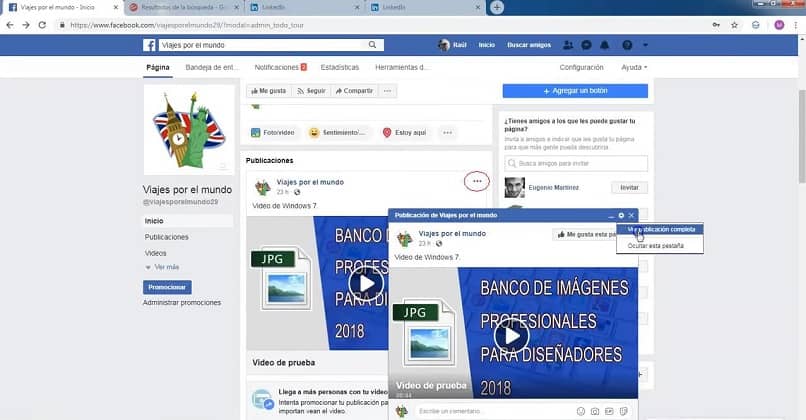This screenshot has height=420, width=806.
Task: Add Sentimiento/actividad to post
Action: pos(338,133)
